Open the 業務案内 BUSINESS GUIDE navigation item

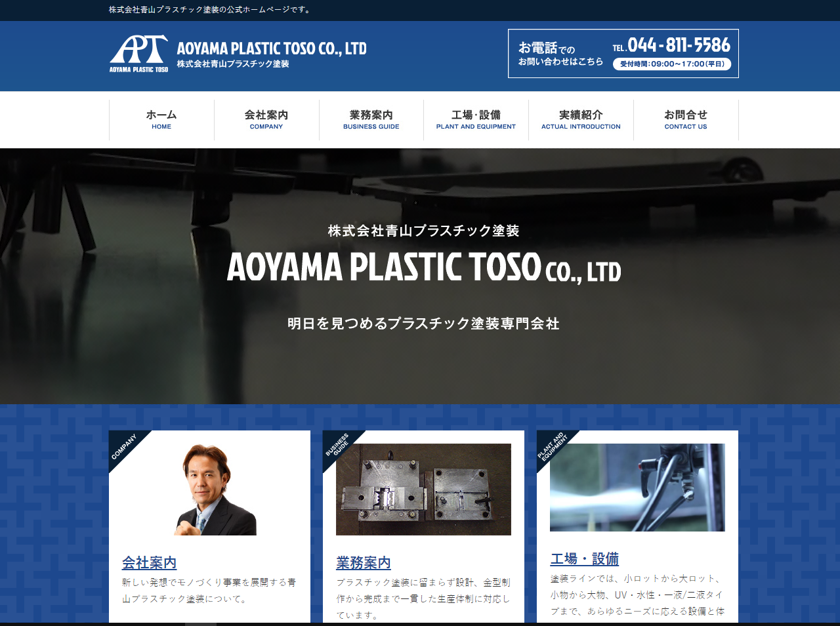[x=371, y=119]
